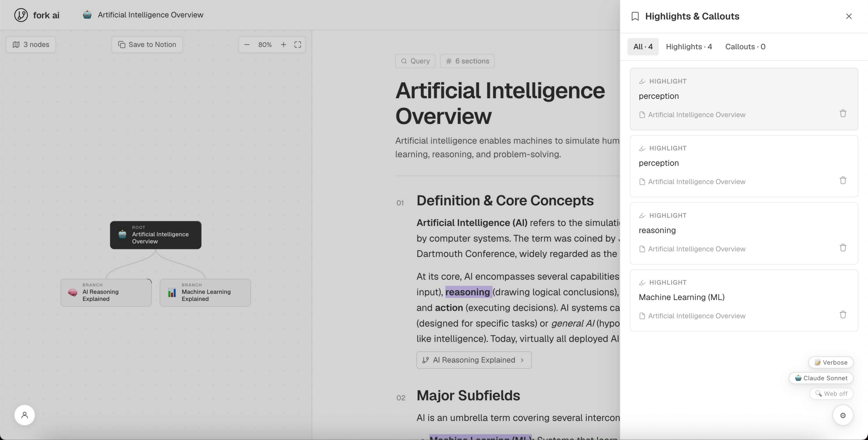Delete the second perception highlight

point(843,181)
